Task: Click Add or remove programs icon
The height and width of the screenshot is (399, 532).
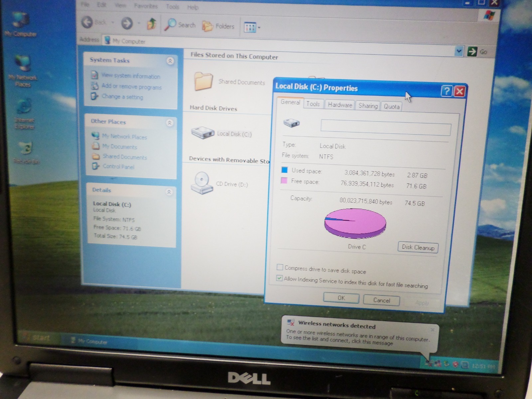Action: (x=95, y=85)
